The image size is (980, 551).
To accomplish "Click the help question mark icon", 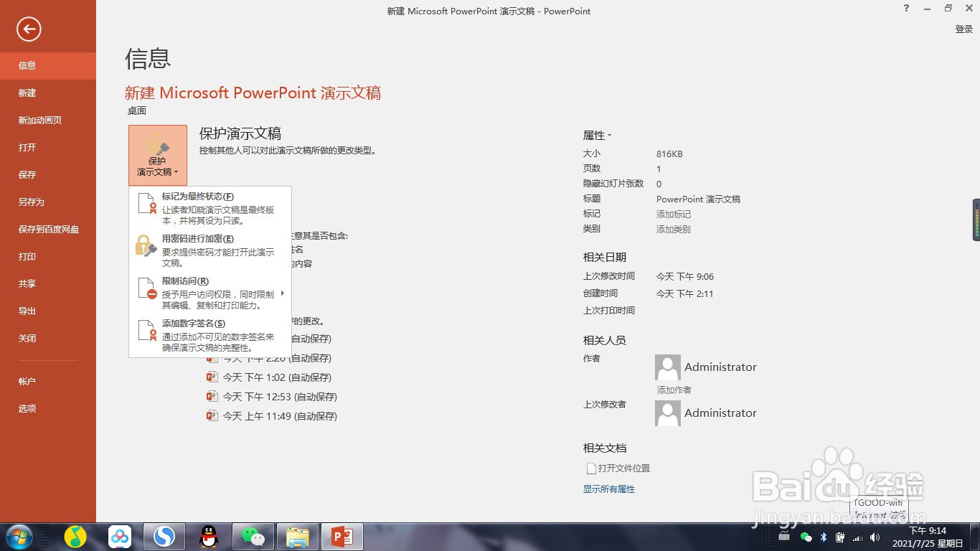I will point(907,9).
